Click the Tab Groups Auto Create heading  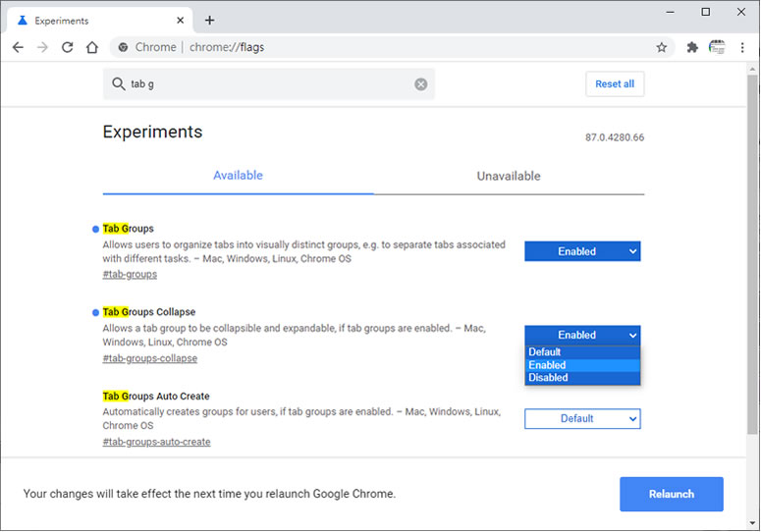[x=156, y=397]
